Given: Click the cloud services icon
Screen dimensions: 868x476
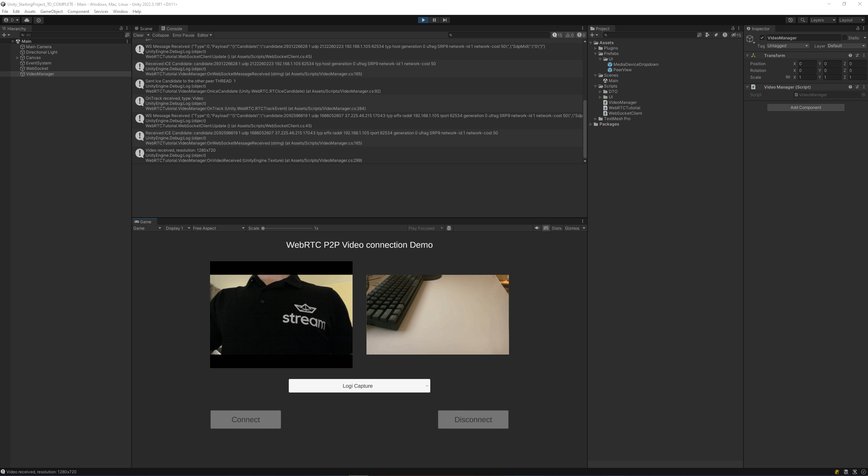Looking at the screenshot, I should (x=27, y=20).
